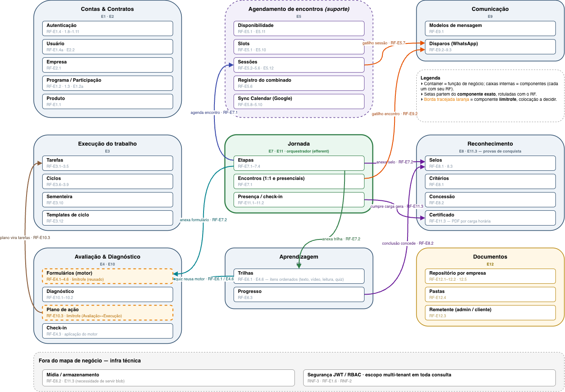
Task: Select the Programa / Participação box
Action: (x=107, y=83)
